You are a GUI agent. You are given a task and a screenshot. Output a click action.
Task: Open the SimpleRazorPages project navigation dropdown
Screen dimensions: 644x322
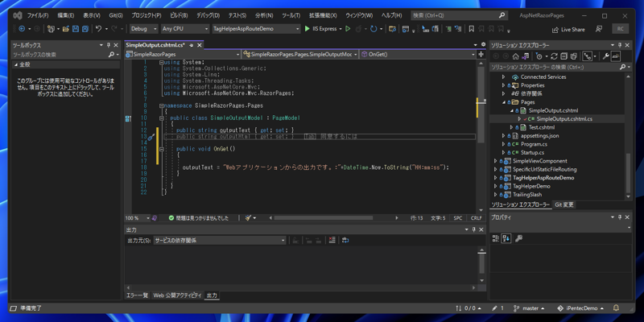(x=183, y=54)
